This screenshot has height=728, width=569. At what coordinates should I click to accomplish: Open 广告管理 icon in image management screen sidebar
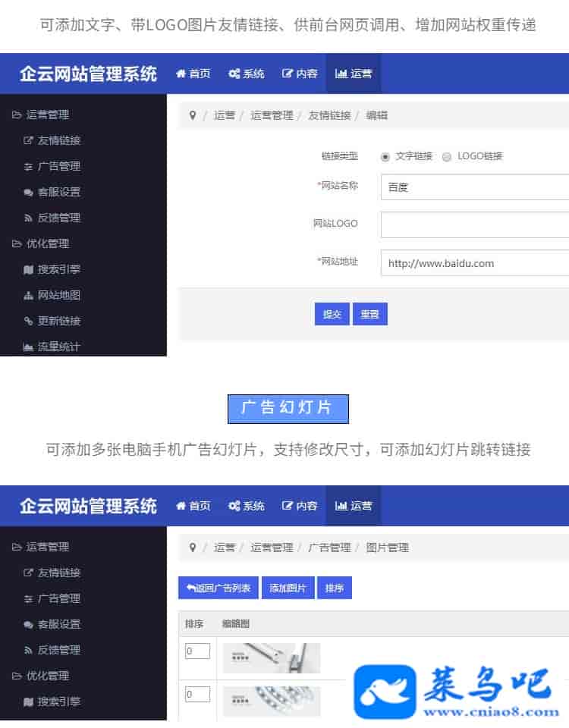click(28, 598)
